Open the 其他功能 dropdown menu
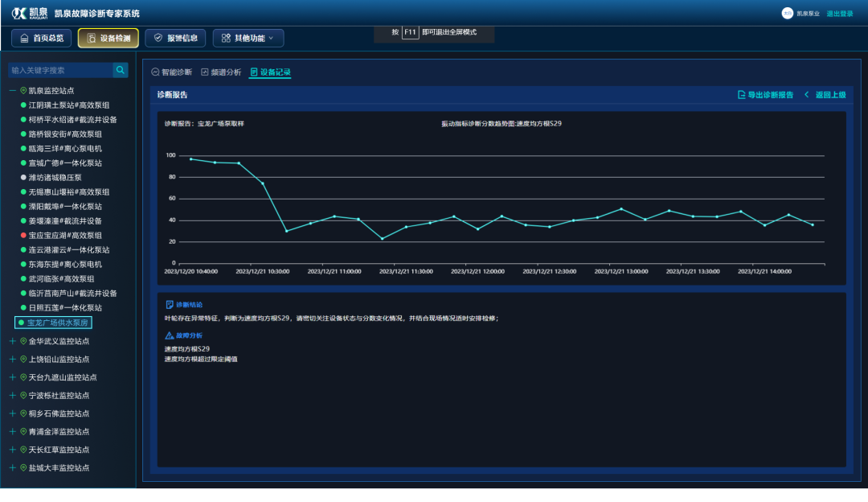Image resolution: width=868 pixels, height=502 pixels. [248, 38]
